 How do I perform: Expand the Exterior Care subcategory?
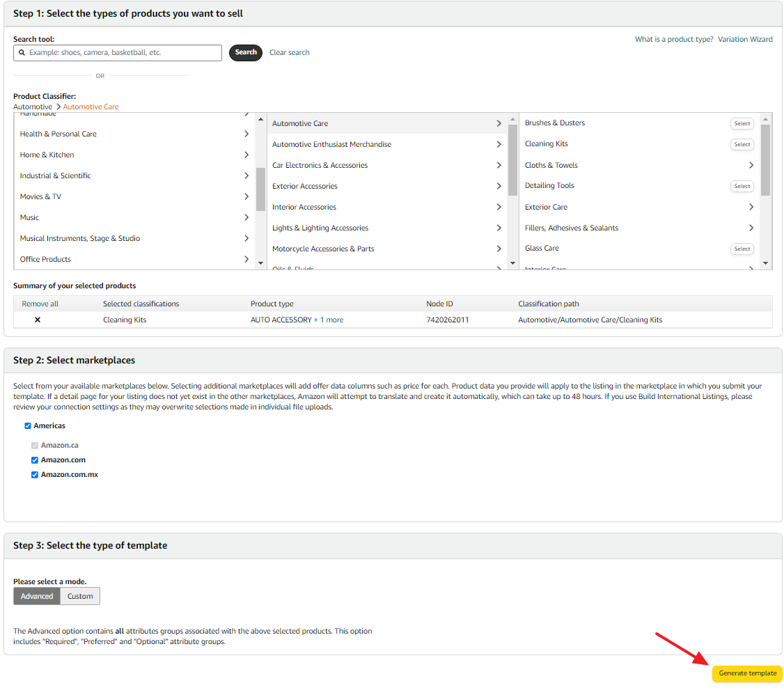coord(751,207)
